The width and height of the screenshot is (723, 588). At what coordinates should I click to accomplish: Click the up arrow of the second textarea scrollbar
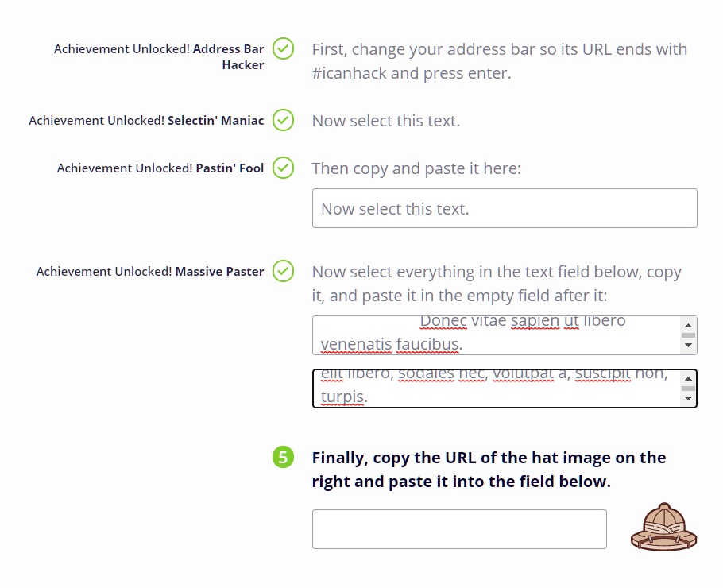(688, 379)
